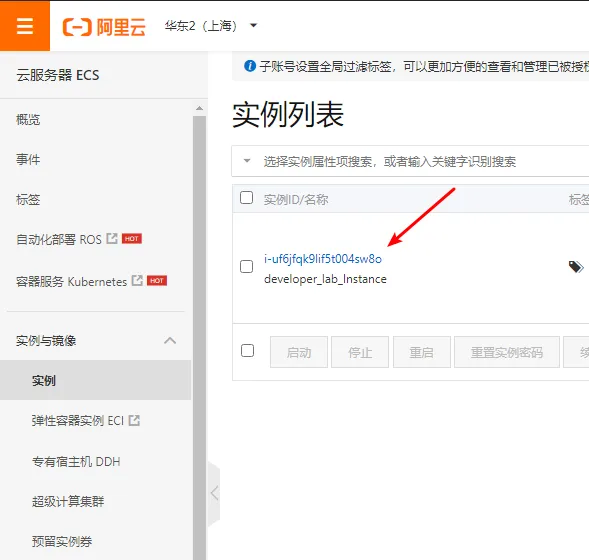Image resolution: width=589 pixels, height=560 pixels.
Task: Open 容器服务 Kubernetes link
Action: point(71,281)
